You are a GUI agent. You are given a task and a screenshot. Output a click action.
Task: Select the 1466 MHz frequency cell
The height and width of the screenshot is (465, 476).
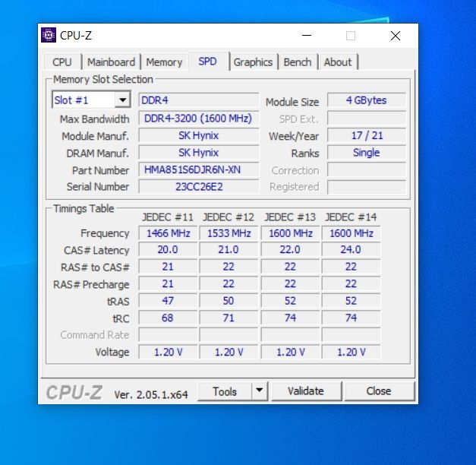(168, 233)
